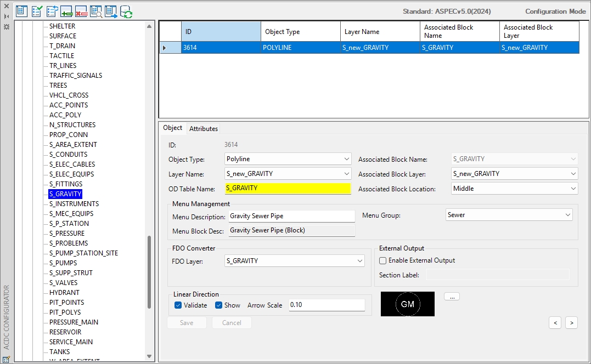Click the red X delete row icon

[x=81, y=12]
